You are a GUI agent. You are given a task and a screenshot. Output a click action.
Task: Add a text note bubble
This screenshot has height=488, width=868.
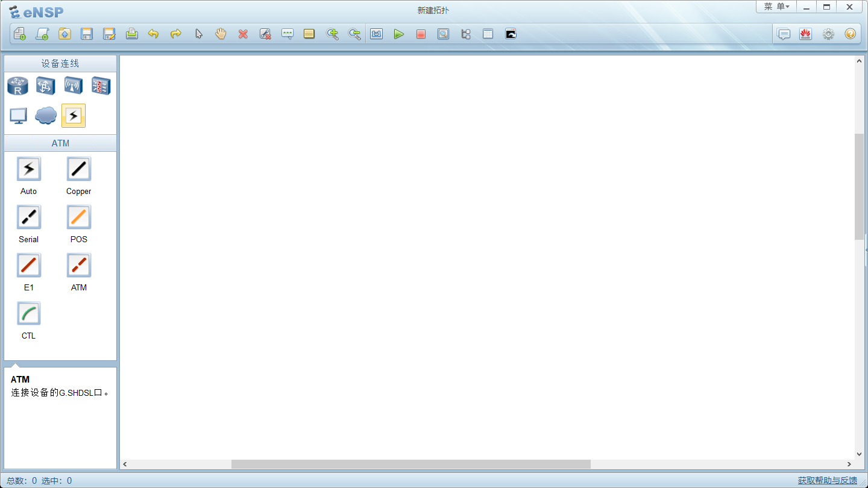click(x=288, y=34)
